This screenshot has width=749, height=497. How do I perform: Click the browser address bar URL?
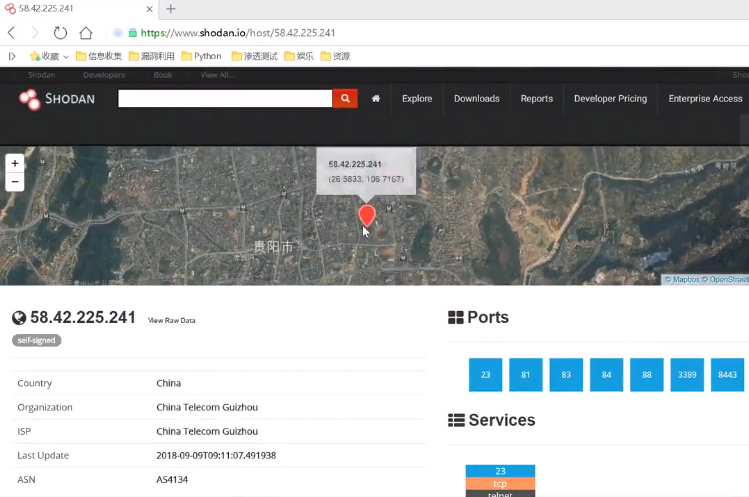pyautogui.click(x=238, y=33)
